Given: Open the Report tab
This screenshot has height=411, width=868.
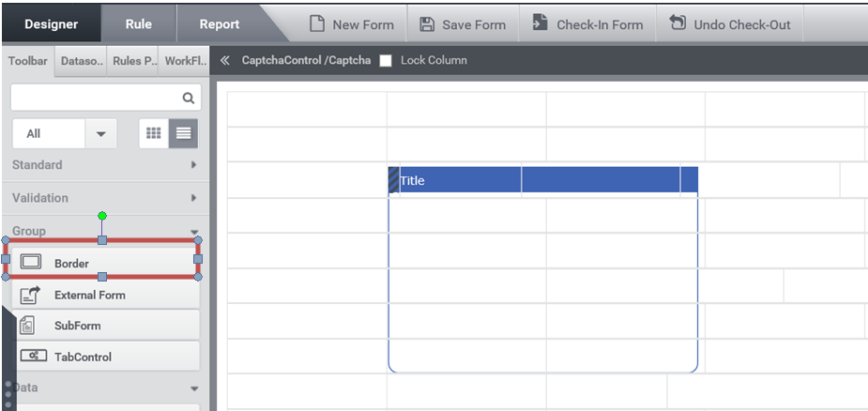Looking at the screenshot, I should pos(220,24).
